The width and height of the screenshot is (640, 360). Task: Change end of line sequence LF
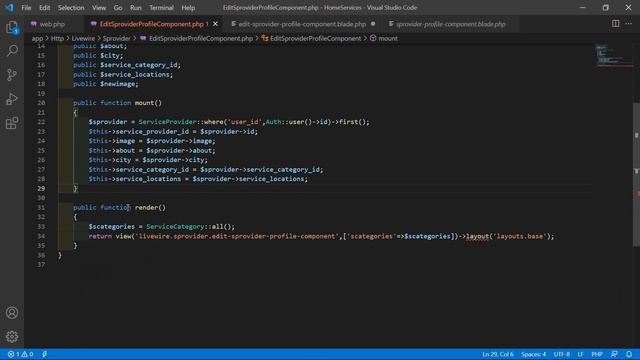coord(580,354)
